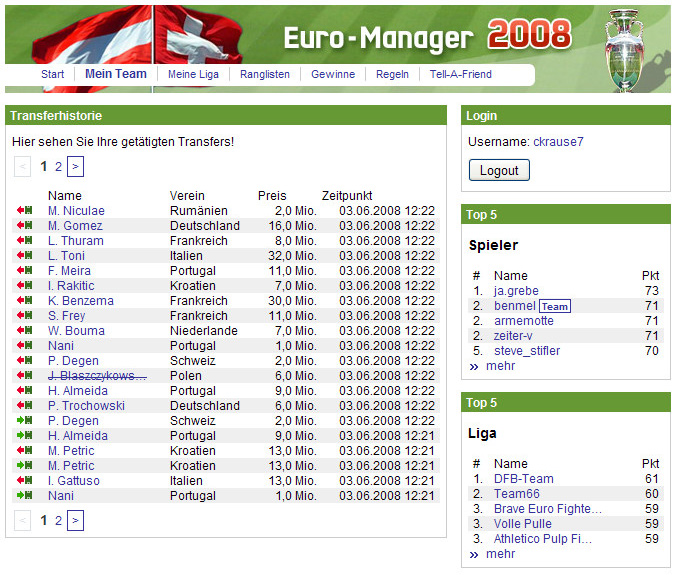Screen dimensions: 676x575
Task: Open player W. Bouma
Action: tap(76, 331)
